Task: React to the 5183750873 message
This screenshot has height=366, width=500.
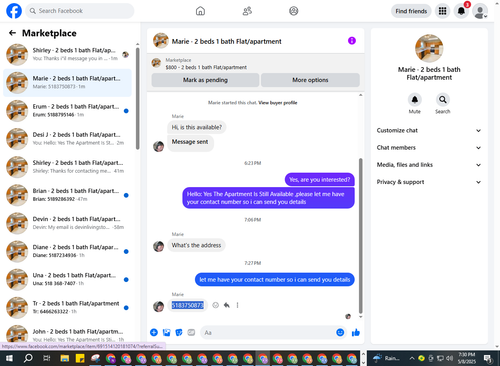Action: pos(216,305)
